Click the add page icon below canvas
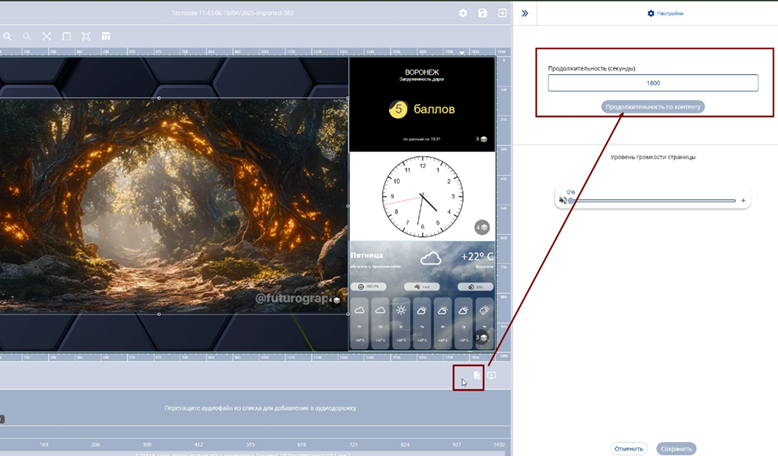This screenshot has width=778, height=456. point(492,375)
